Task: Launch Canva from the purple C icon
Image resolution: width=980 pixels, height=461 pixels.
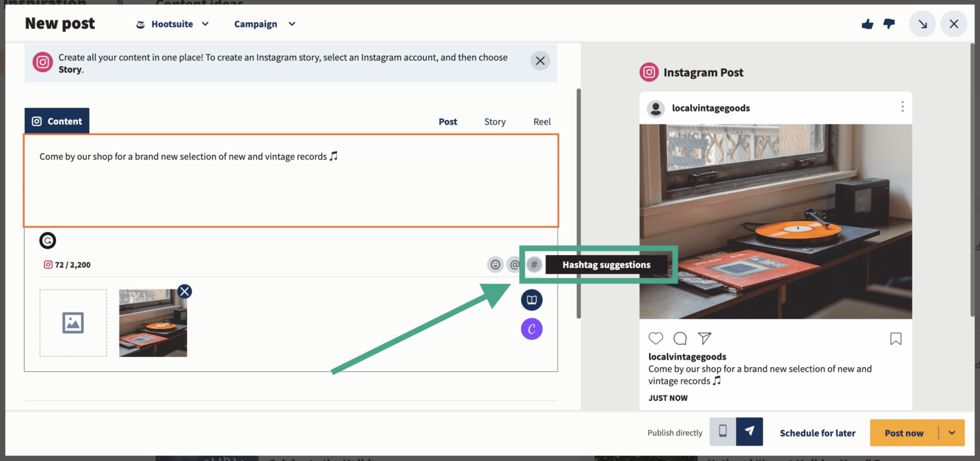Action: coord(531,328)
